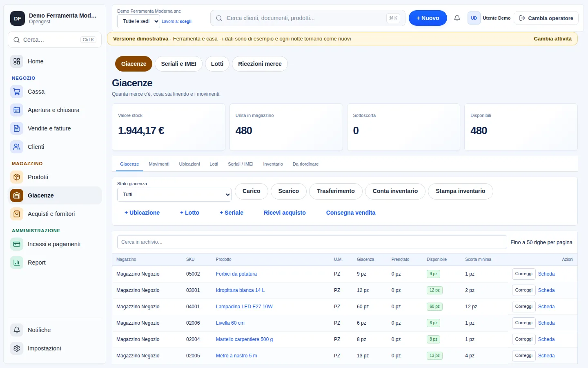The height and width of the screenshot is (368, 588).
Task: Click the Apertura e chiusura calendar icon
Action: (x=17, y=110)
